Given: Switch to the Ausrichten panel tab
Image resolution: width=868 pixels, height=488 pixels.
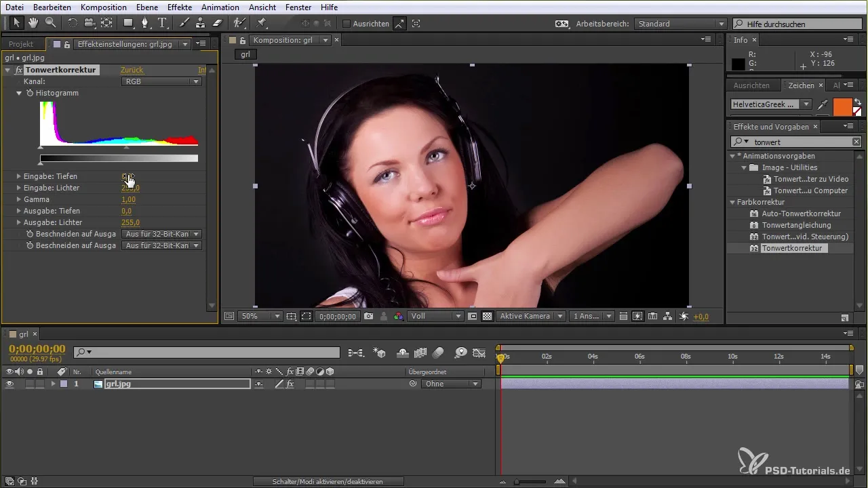Looking at the screenshot, I should 751,85.
